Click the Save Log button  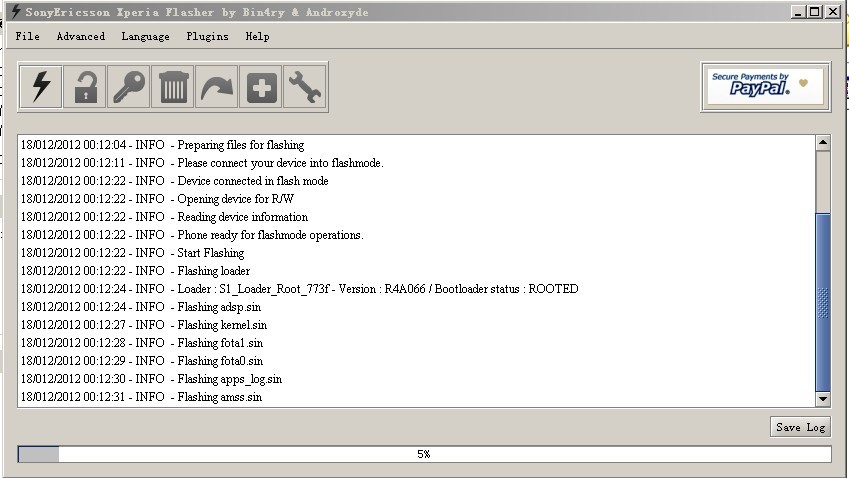click(x=800, y=427)
